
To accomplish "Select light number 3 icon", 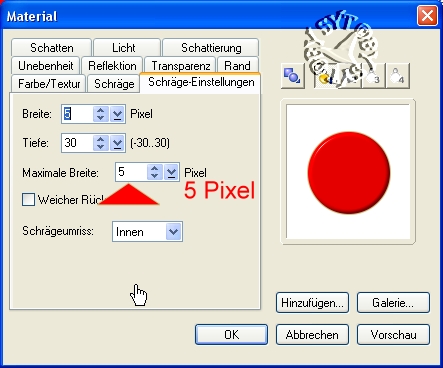I will tap(373, 77).
